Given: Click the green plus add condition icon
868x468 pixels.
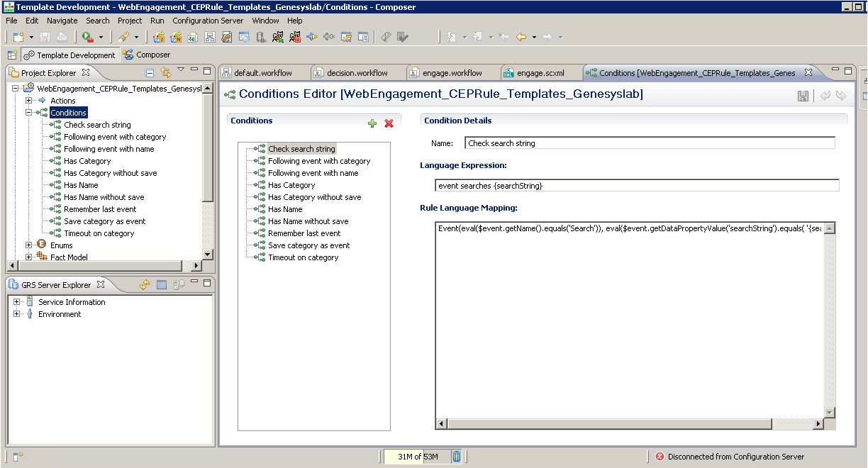Looking at the screenshot, I should tap(372, 123).
